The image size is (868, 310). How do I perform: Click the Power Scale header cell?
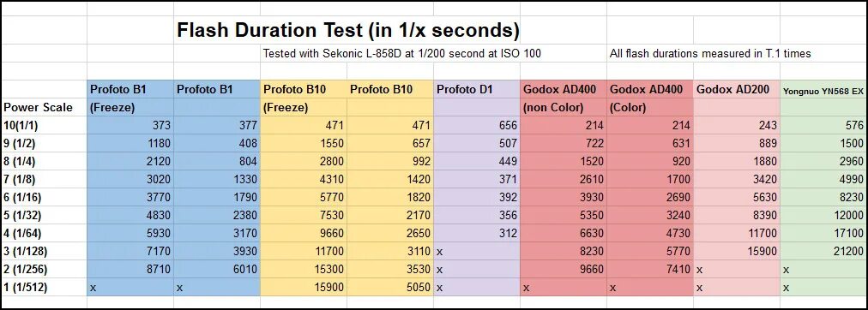[44, 107]
